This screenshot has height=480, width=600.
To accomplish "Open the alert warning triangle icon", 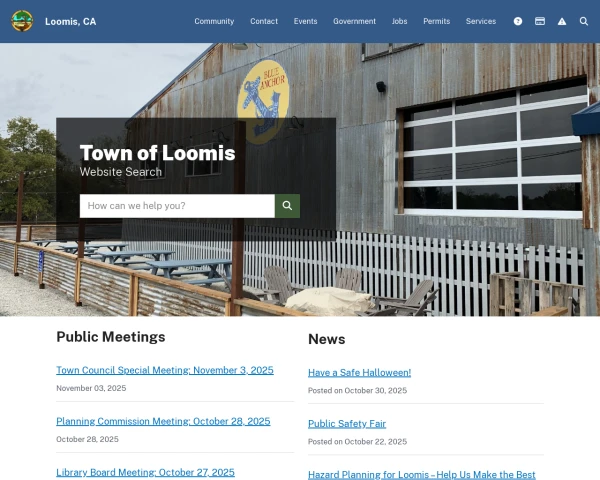I will [562, 21].
